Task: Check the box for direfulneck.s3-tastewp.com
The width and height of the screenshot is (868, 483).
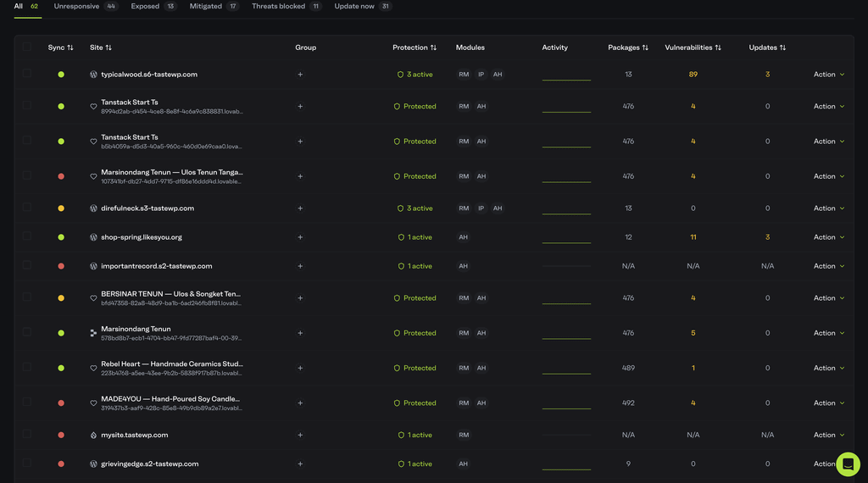Action: [26, 208]
